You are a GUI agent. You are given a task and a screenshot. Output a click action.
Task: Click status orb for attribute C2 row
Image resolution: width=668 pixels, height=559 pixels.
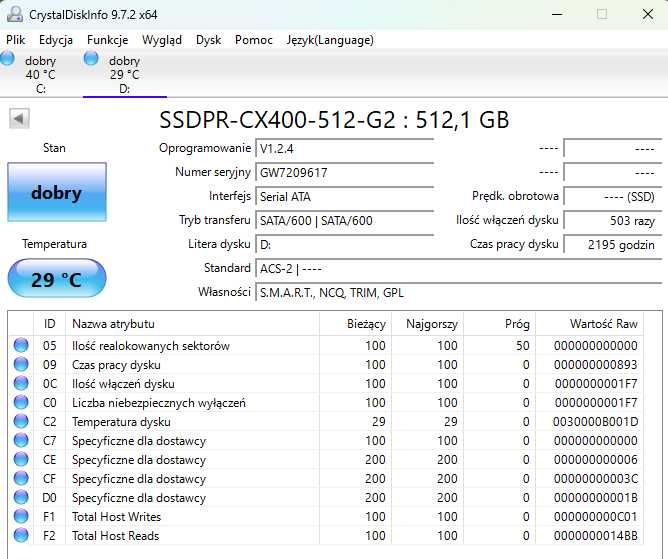click(21, 421)
